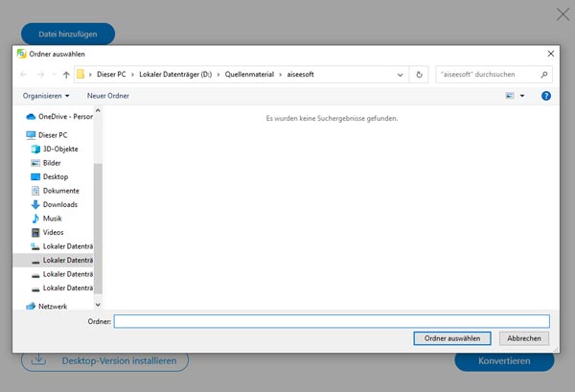Open 3D-Objekte in the sidebar

[x=60, y=149]
